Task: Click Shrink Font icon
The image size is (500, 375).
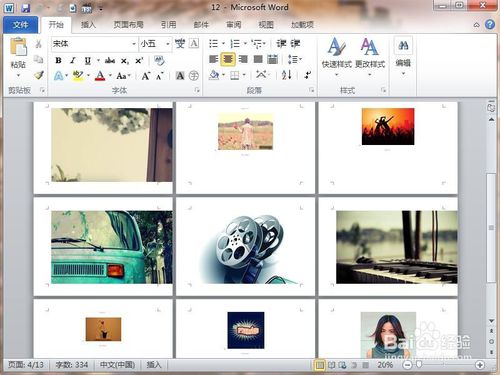Action: pyautogui.click(x=160, y=76)
